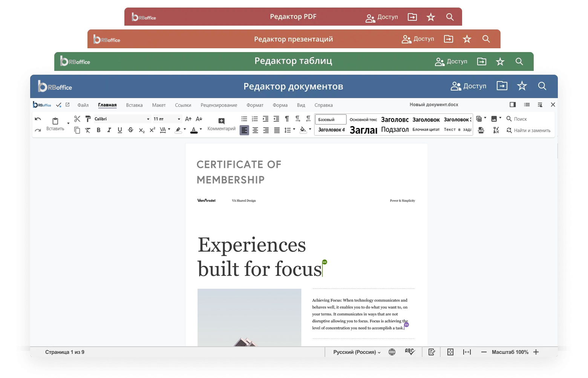Toggle bold formatting

pyautogui.click(x=99, y=130)
